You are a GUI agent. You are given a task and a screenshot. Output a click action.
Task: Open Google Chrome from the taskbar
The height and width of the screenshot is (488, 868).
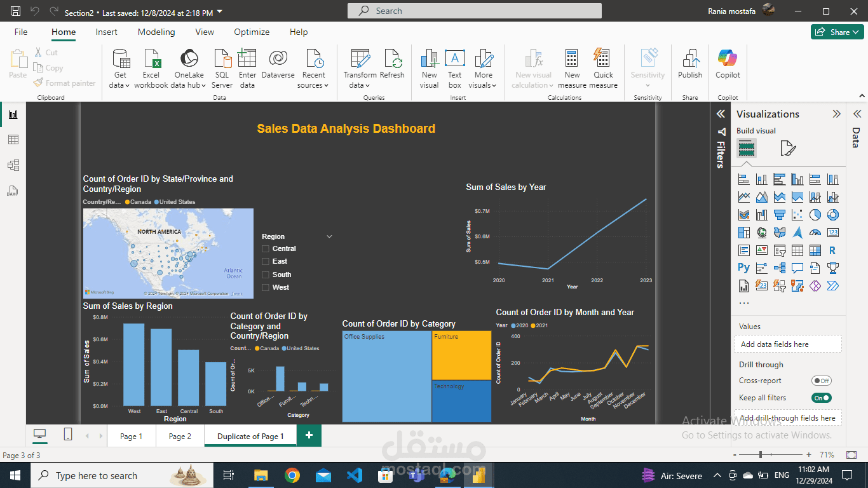tap(292, 475)
